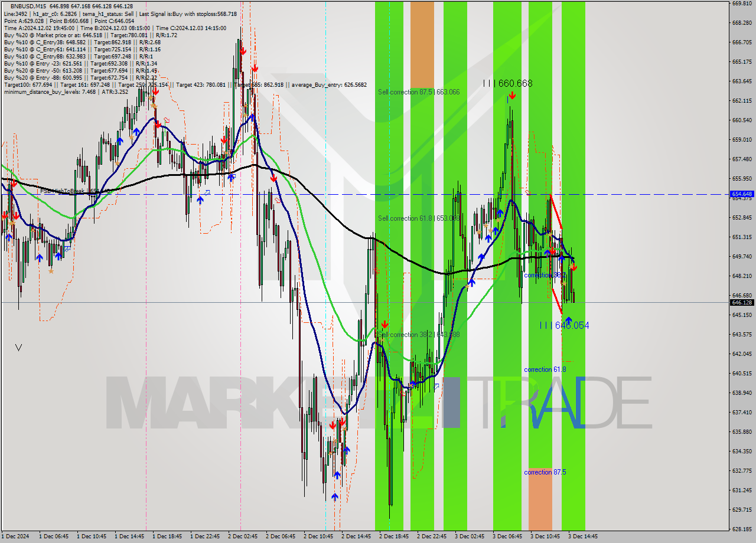Select the 'Buy %10 @ C_Entry38: 648.582' line
Viewport: 756px width, 543px height.
[x=82, y=42]
